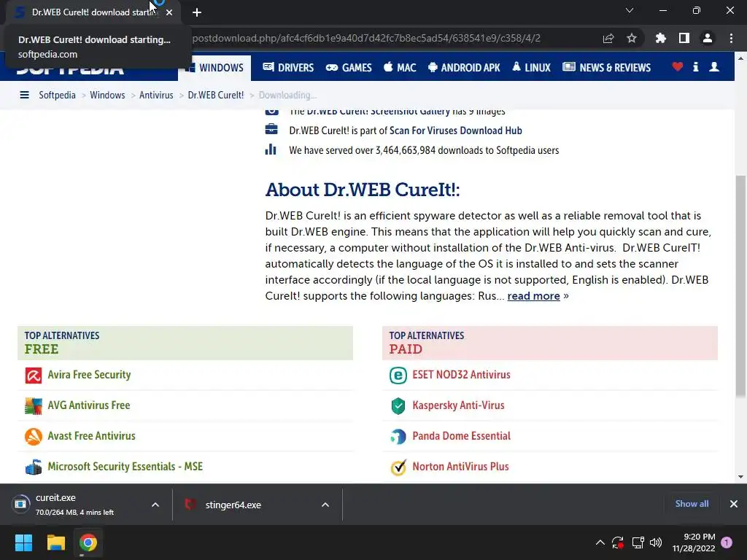The image size is (747, 560).
Task: Go to Softpedia breadcrumb link
Action: (x=57, y=96)
